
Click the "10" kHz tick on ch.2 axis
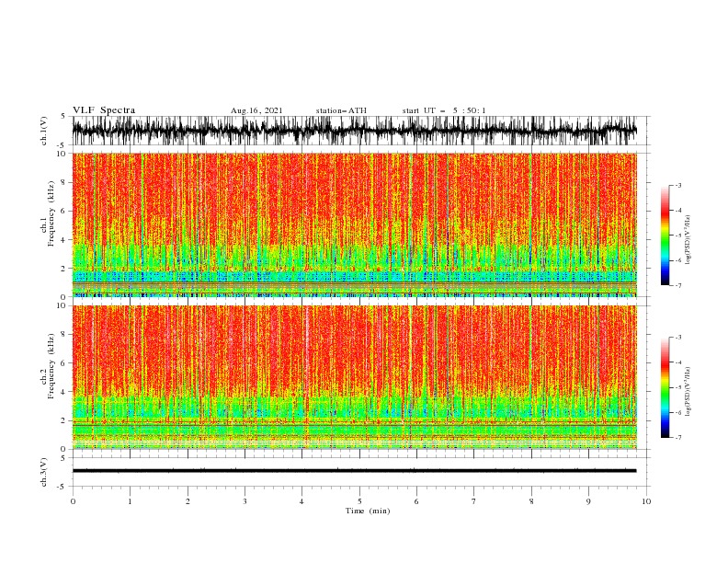(62, 305)
